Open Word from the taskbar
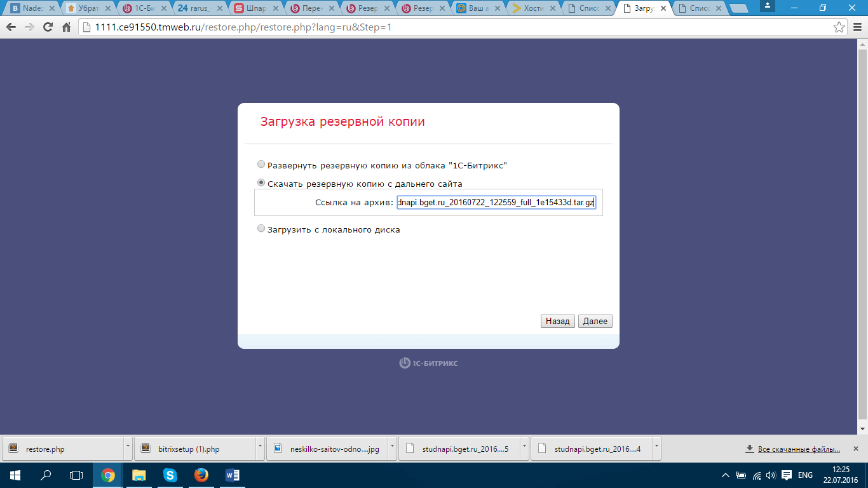Screen dimensions: 868x488 coord(232,475)
